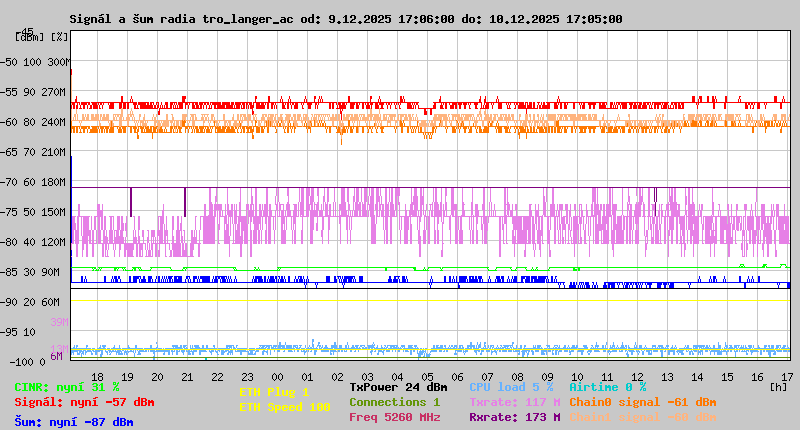Click the hour '08' tick label
The width and height of the screenshot is (800, 430).
click(x=517, y=377)
